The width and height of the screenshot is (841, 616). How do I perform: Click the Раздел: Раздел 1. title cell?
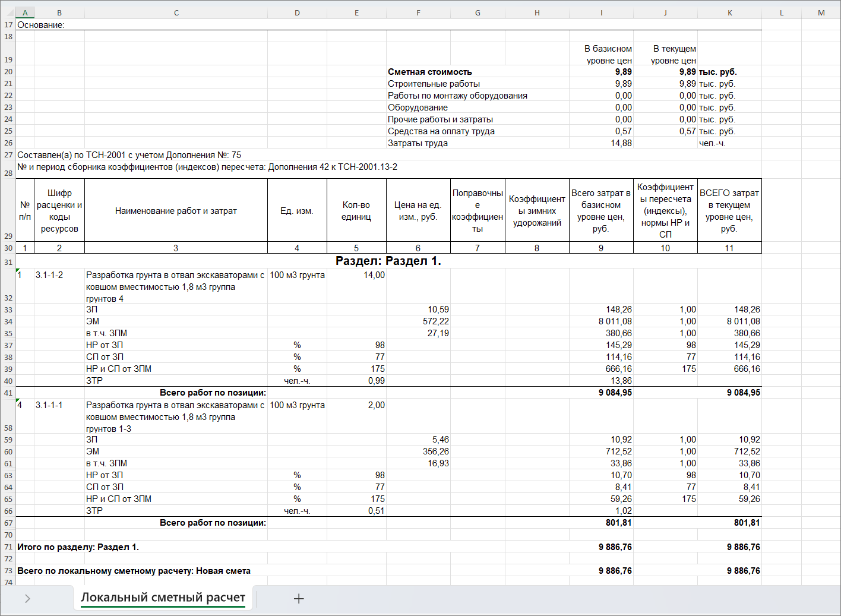coord(388,261)
